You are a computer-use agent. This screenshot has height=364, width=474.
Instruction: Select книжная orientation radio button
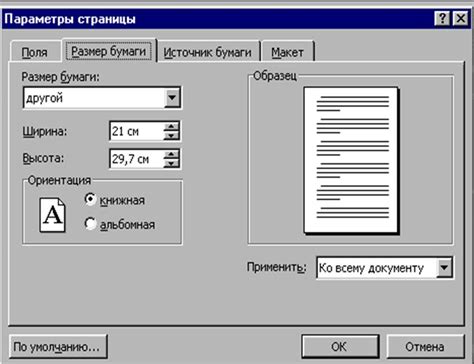[90, 199]
